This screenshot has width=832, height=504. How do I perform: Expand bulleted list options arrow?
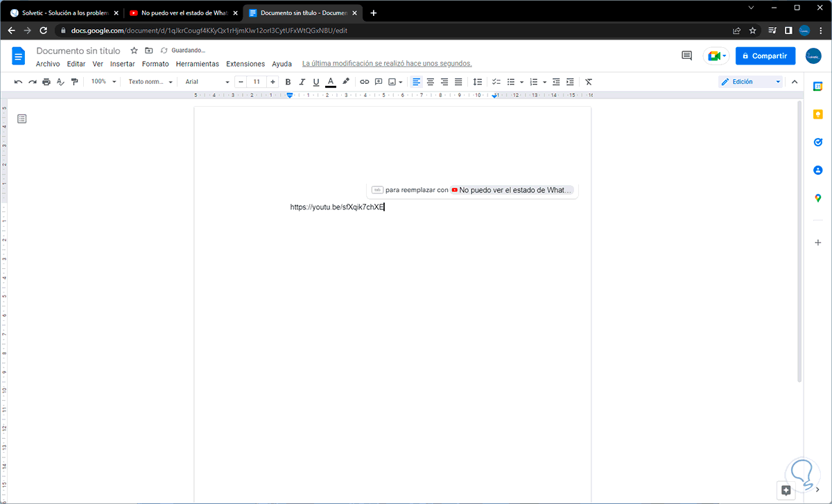521,82
